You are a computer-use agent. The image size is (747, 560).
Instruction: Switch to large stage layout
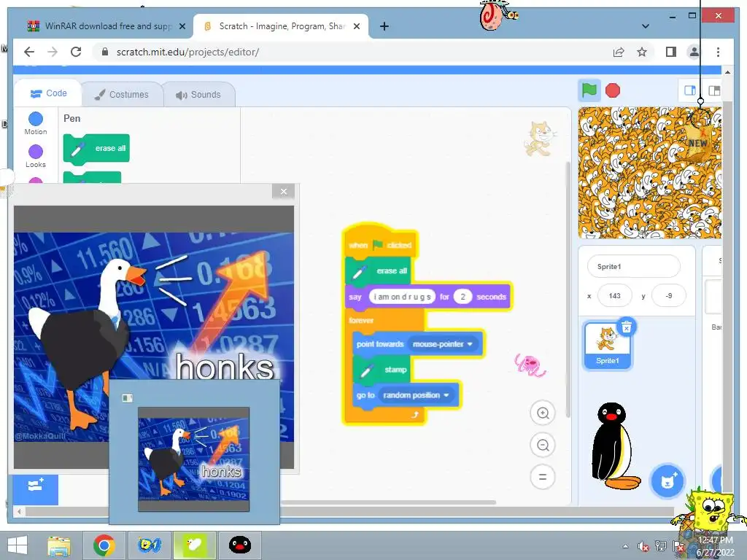pos(713,90)
